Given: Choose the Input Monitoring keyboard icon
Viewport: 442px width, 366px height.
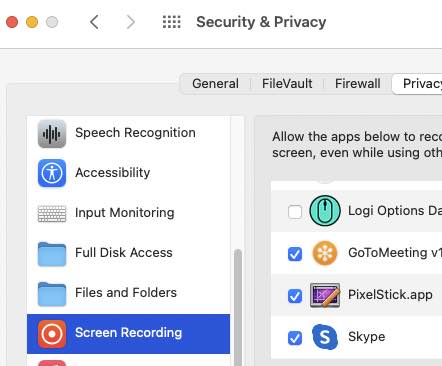Looking at the screenshot, I should click(52, 214).
